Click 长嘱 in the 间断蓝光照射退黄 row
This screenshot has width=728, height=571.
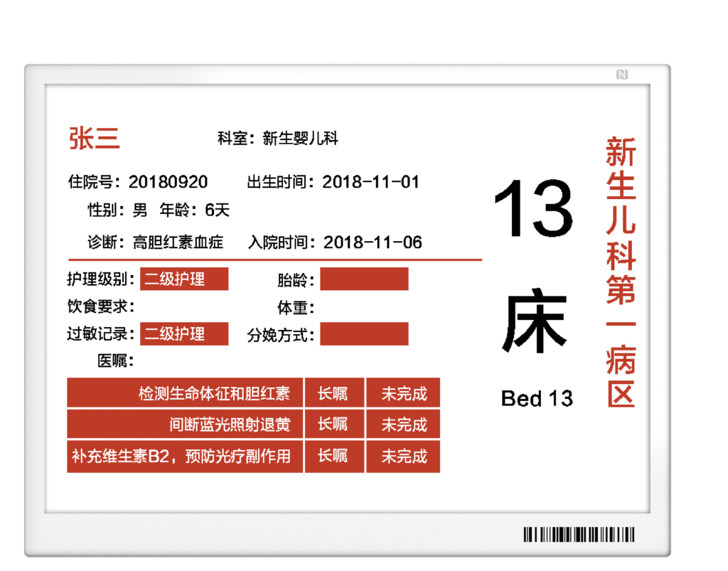click(334, 425)
